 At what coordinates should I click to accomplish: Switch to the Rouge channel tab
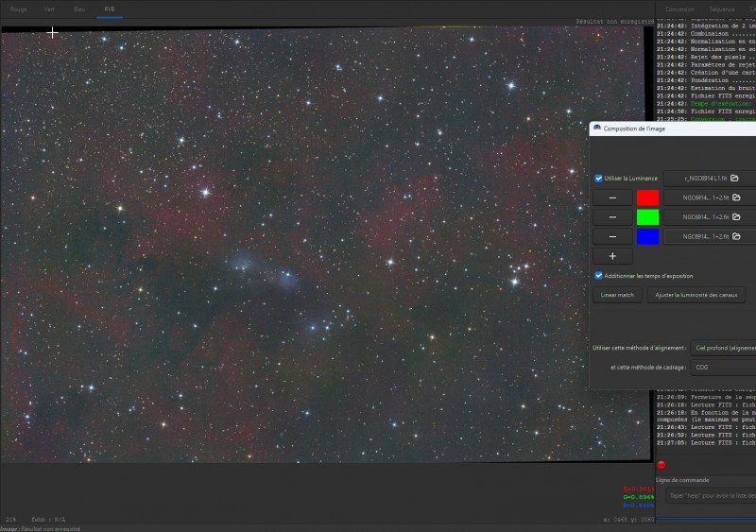click(x=19, y=9)
